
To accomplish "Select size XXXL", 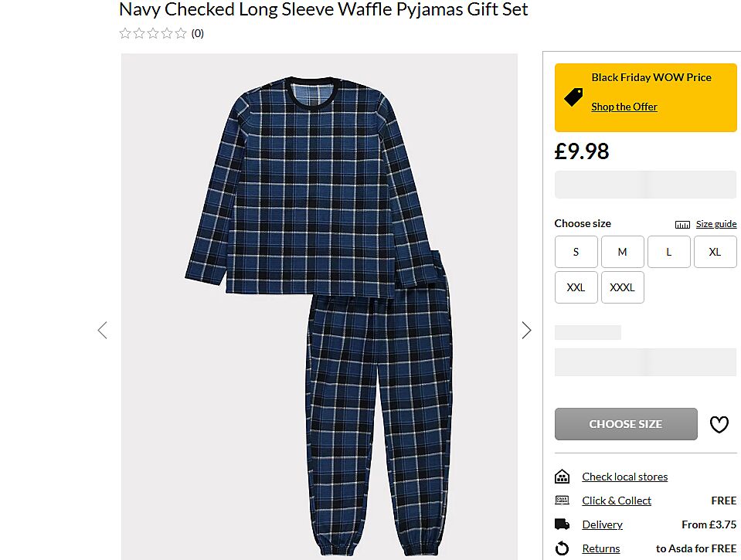I will (622, 287).
